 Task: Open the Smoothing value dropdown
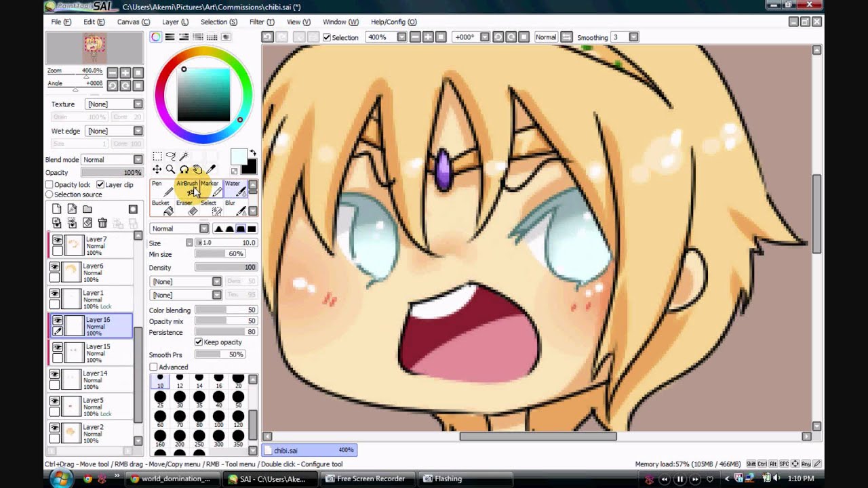point(625,37)
